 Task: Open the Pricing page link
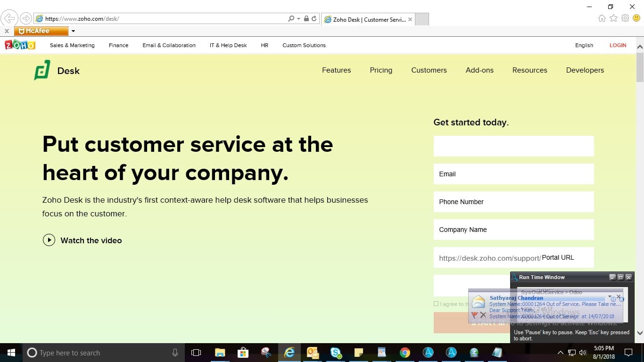pyautogui.click(x=381, y=70)
